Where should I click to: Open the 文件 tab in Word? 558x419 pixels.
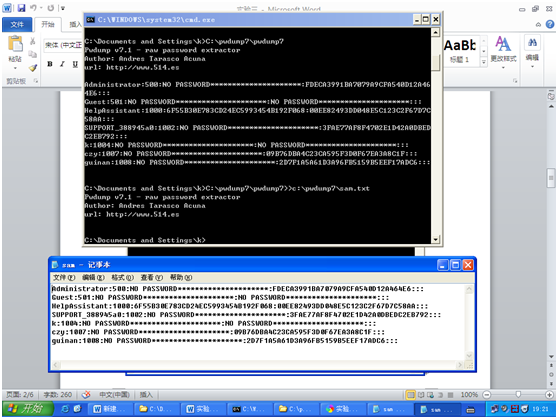pyautogui.click(x=17, y=25)
